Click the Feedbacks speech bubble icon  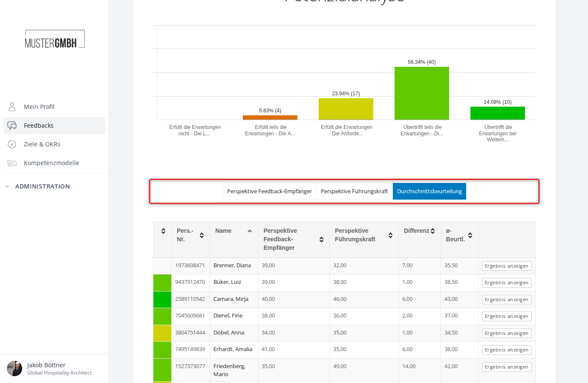coord(12,126)
